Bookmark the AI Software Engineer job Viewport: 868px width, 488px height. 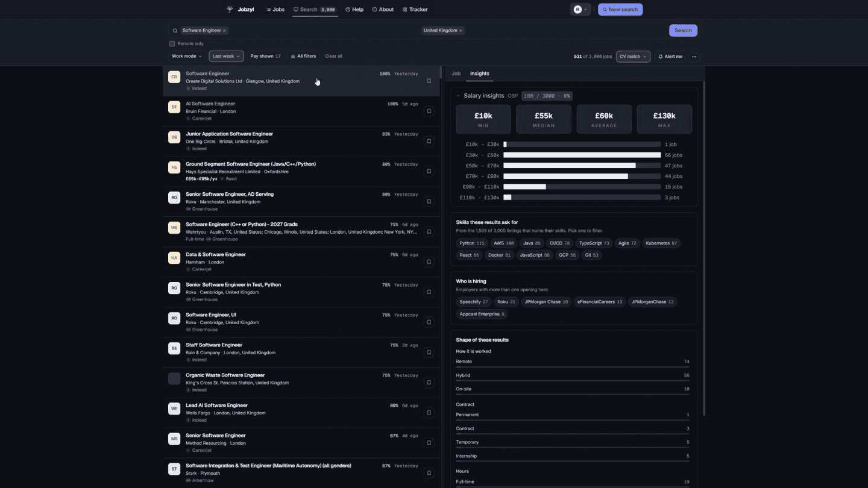tap(429, 111)
